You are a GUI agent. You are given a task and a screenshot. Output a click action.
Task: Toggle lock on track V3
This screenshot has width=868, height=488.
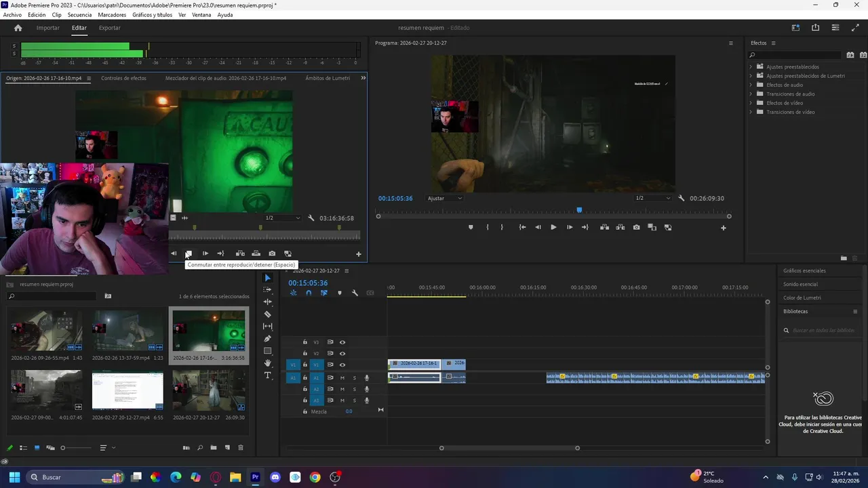[x=305, y=342]
